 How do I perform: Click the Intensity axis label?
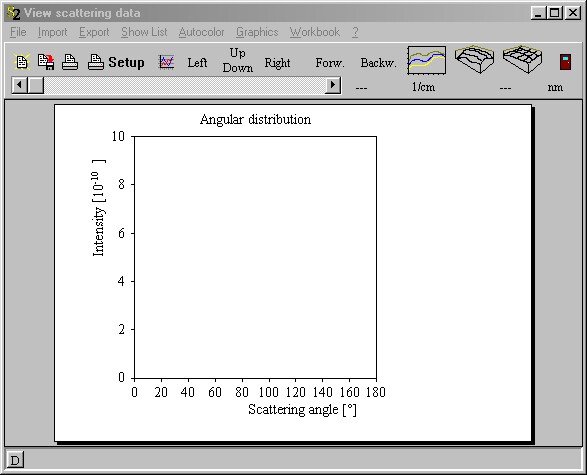[99, 208]
